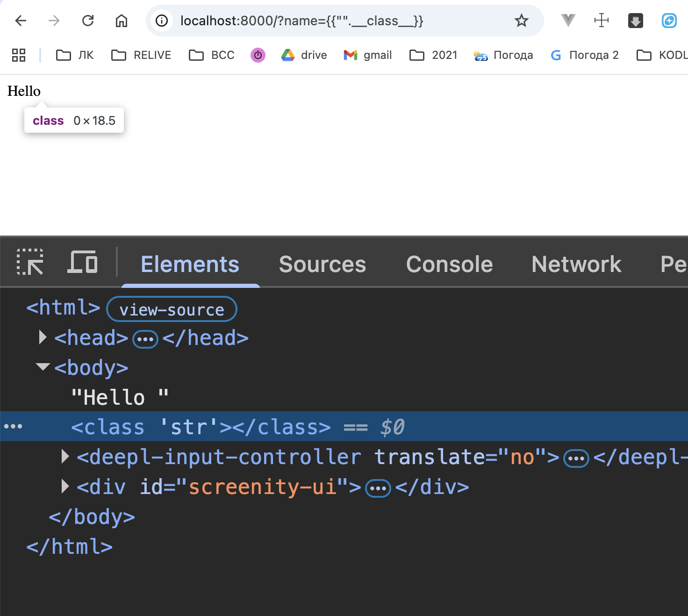Open the 2021 bookmarks folder
688x616 pixels.
pos(433,55)
